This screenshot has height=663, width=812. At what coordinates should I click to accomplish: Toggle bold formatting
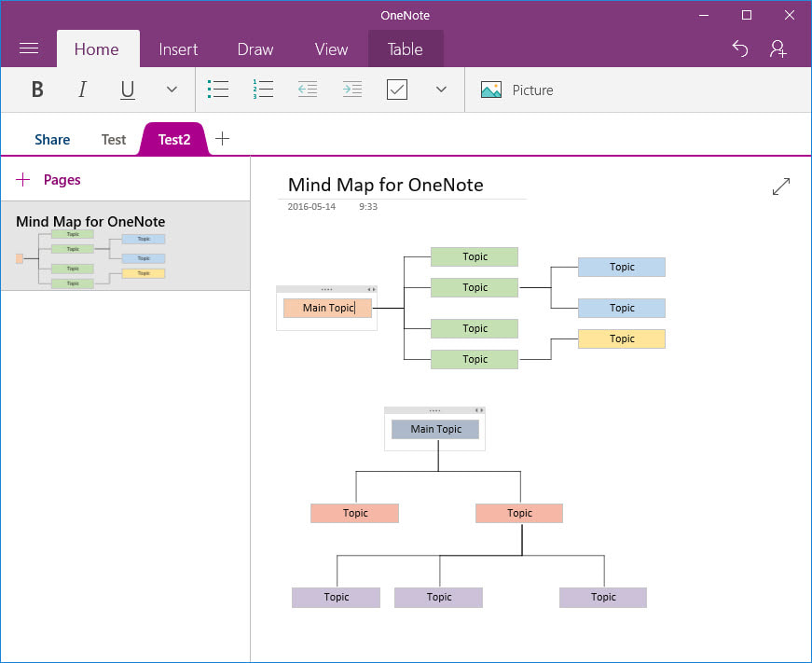37,90
